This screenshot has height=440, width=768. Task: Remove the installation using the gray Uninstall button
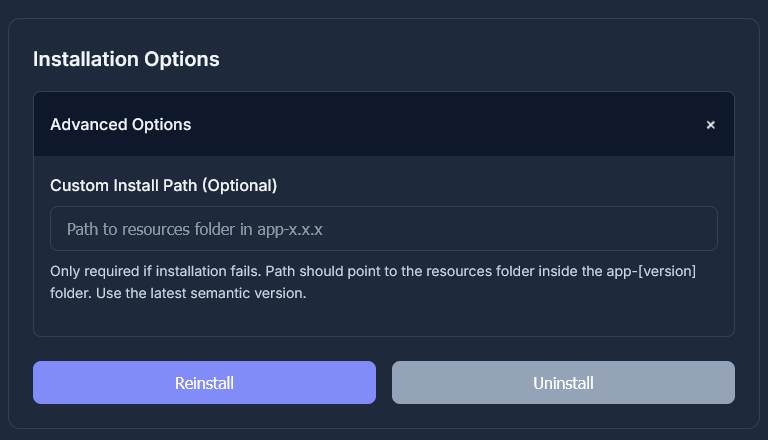point(563,383)
